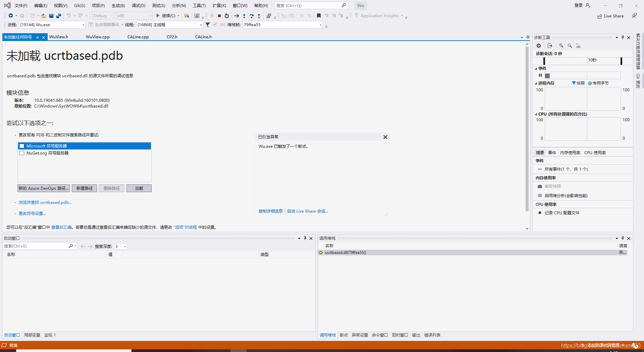Viewport: 644px width, 352px height.
Task: Click browse and find ucrtbased.pdb link
Action: tap(45, 203)
